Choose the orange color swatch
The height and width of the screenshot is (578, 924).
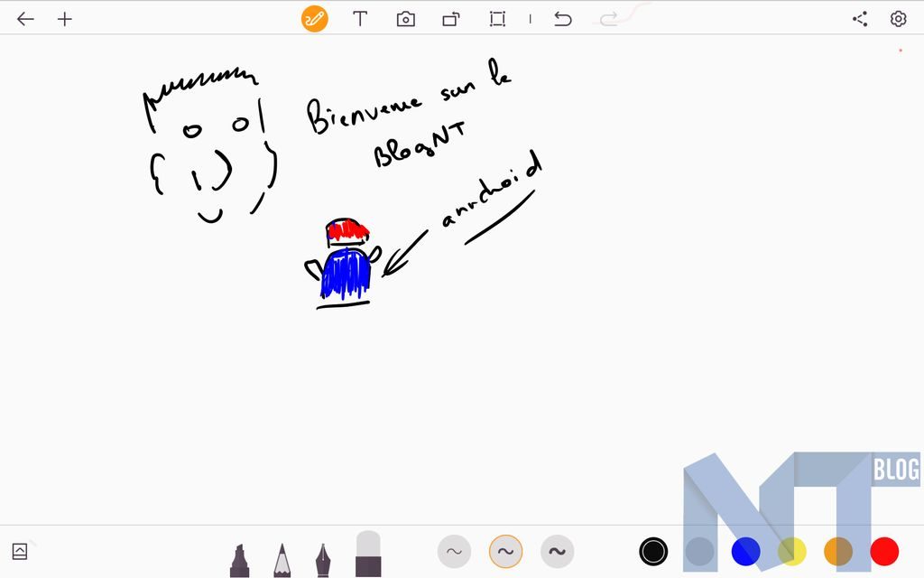click(x=838, y=552)
